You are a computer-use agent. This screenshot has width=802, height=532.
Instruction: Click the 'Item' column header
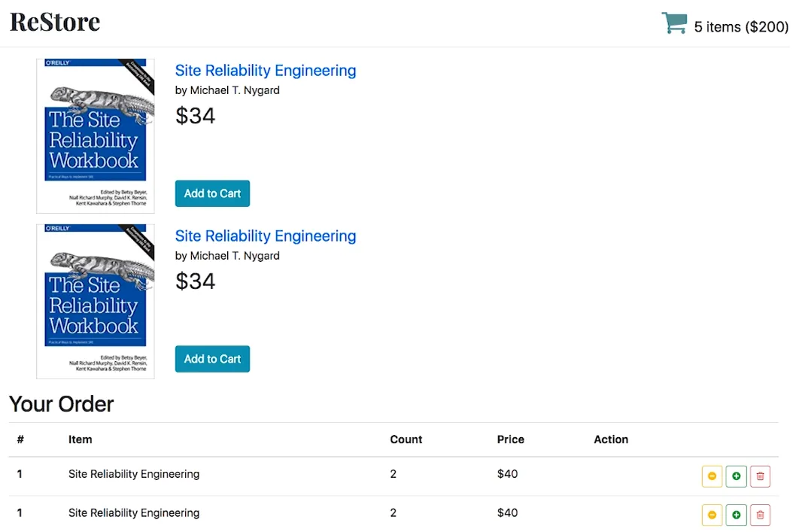coord(80,439)
